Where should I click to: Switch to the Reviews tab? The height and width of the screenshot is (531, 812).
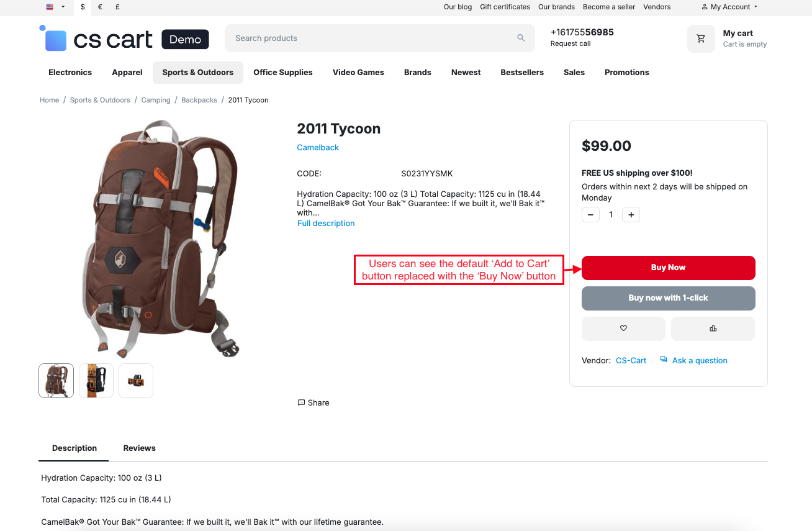(139, 448)
